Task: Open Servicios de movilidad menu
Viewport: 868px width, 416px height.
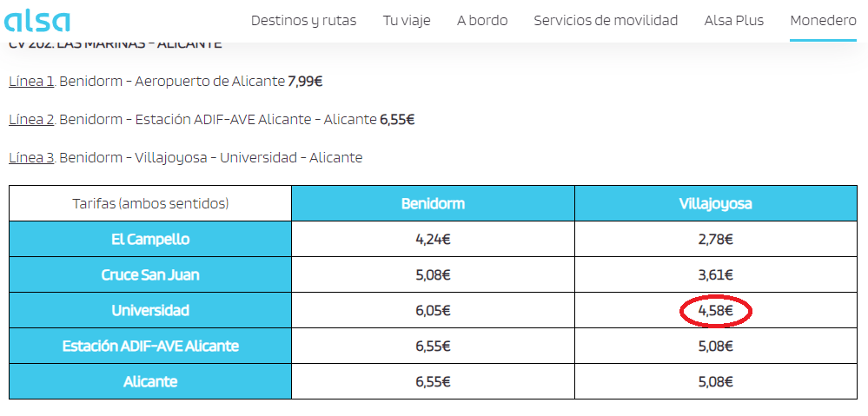Action: 606,20
